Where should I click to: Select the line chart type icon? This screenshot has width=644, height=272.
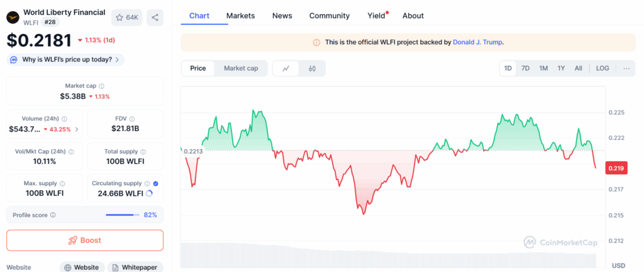pyautogui.click(x=286, y=69)
